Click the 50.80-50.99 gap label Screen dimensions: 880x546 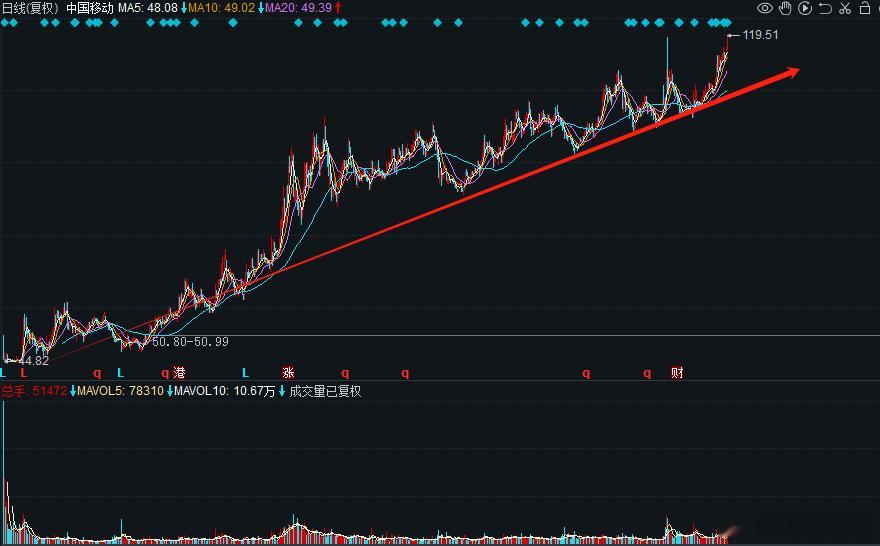[190, 342]
